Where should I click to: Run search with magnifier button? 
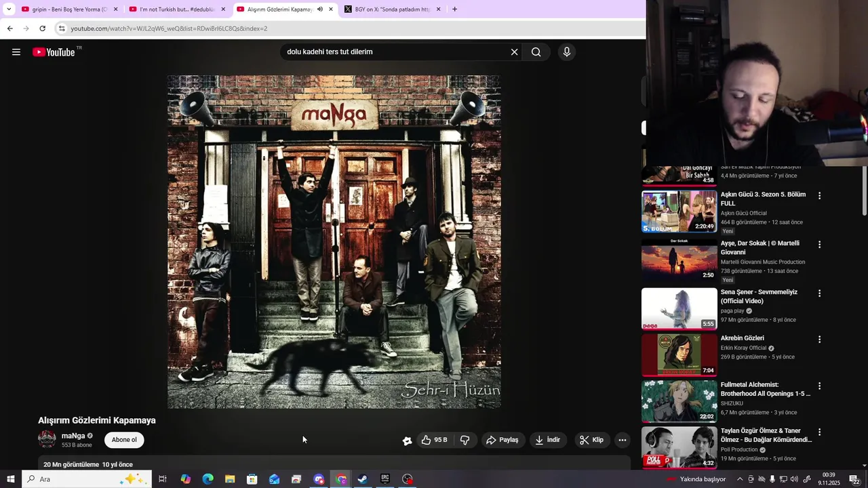536,52
